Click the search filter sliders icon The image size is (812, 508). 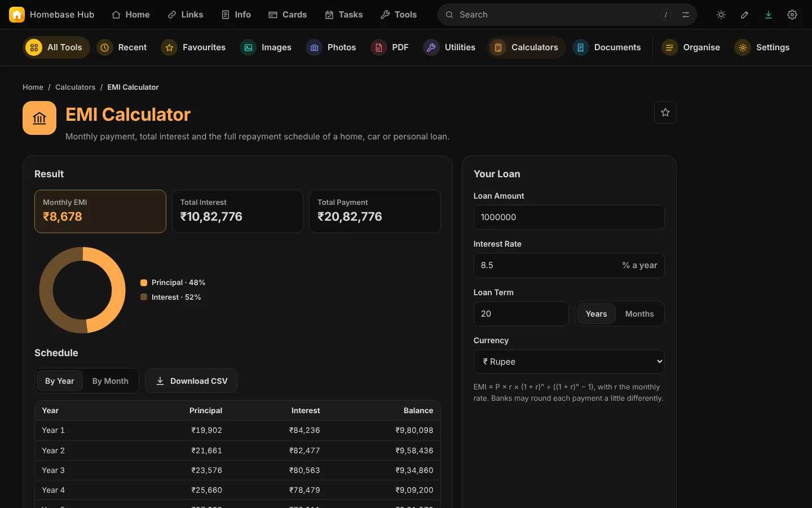(686, 15)
